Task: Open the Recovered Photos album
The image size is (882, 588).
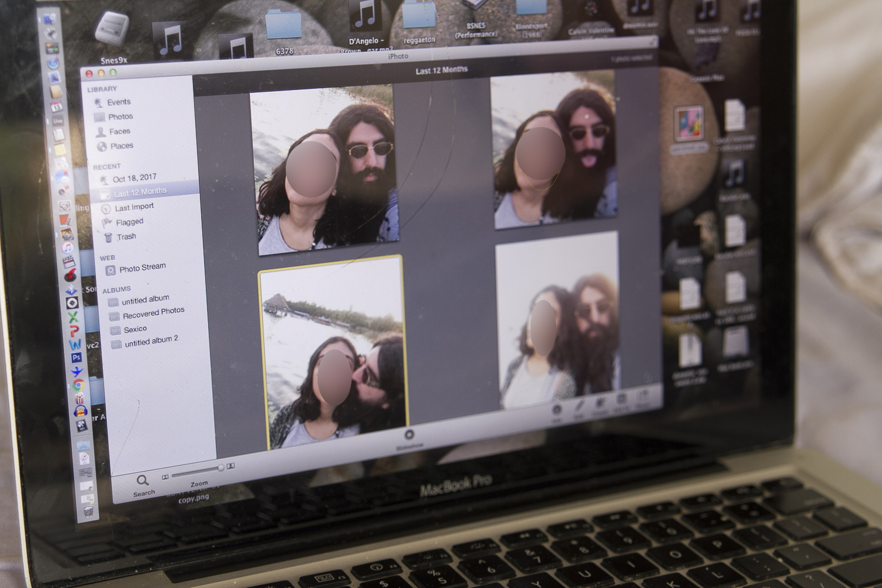Action: click(x=147, y=313)
